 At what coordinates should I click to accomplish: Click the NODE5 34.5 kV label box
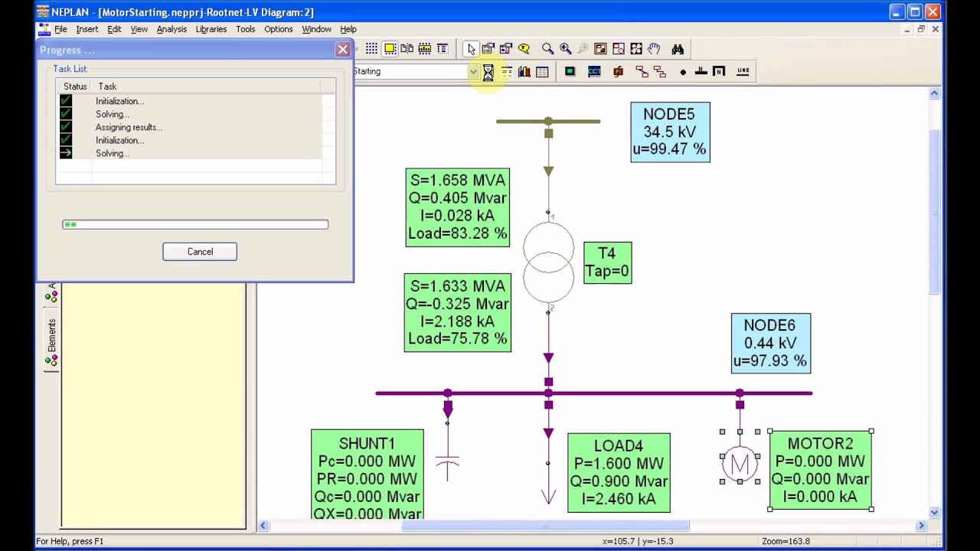(x=670, y=132)
